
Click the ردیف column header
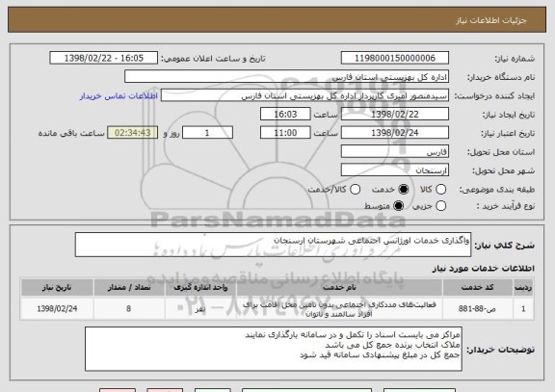[x=523, y=288]
